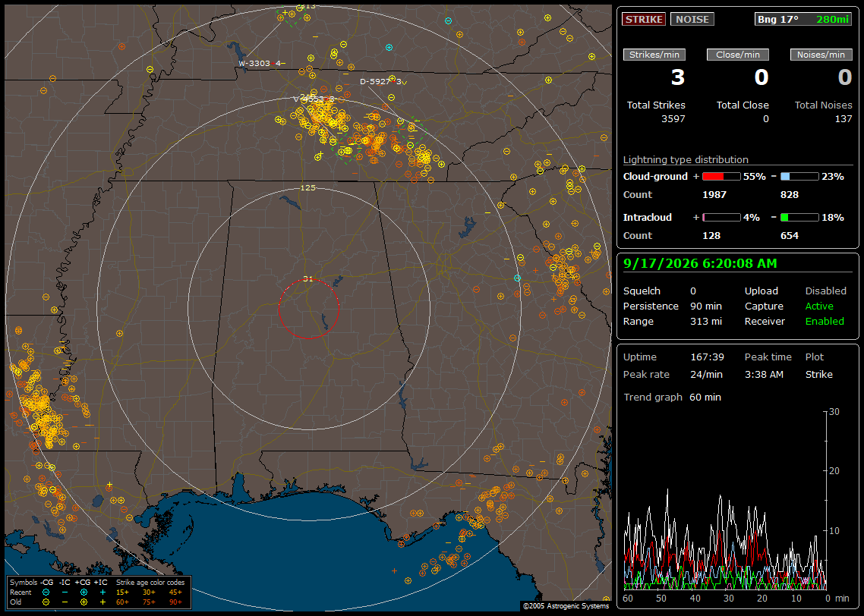This screenshot has width=864, height=616.
Task: Click the Trend graph 60 min value
Action: 705,397
